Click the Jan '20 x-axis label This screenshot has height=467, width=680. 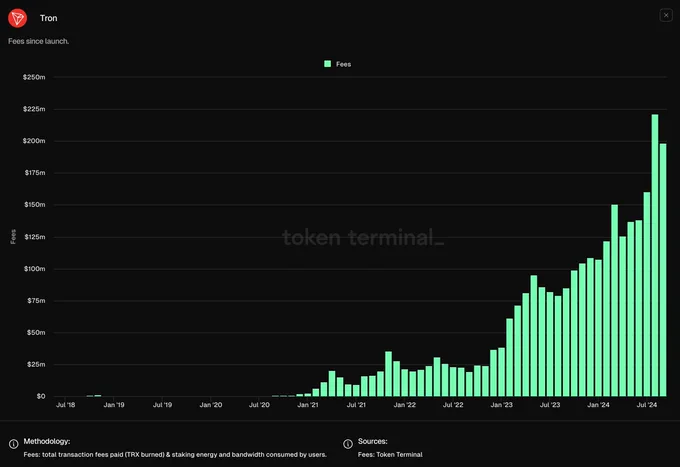(x=211, y=405)
